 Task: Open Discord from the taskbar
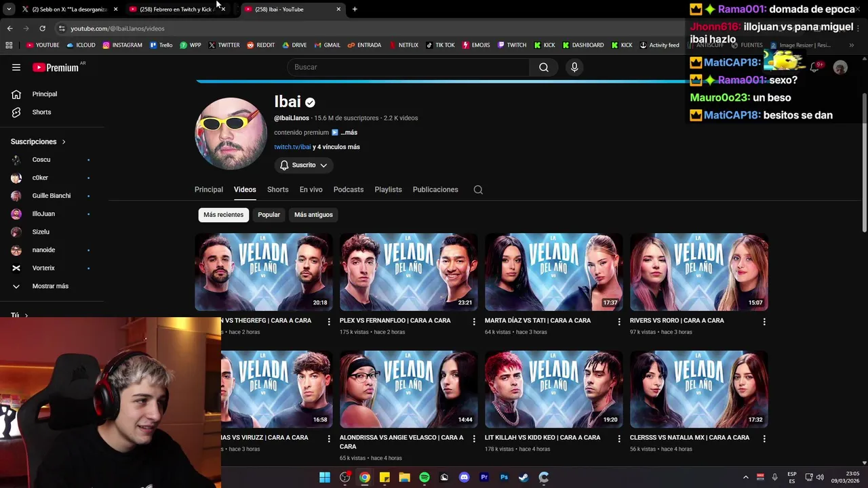pyautogui.click(x=464, y=477)
